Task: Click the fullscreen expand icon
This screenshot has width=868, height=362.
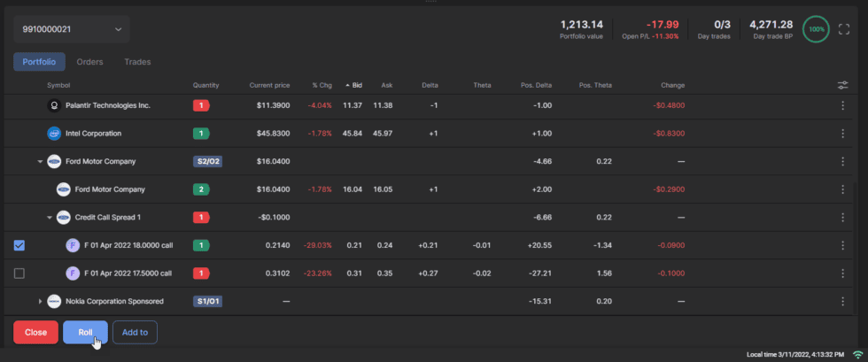Action: (844, 29)
